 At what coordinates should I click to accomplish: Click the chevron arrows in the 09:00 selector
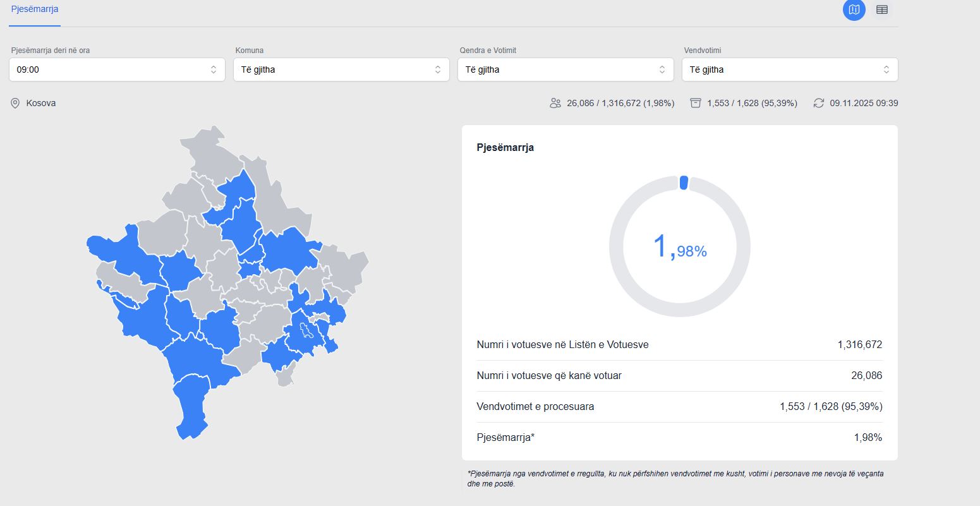[x=214, y=69]
